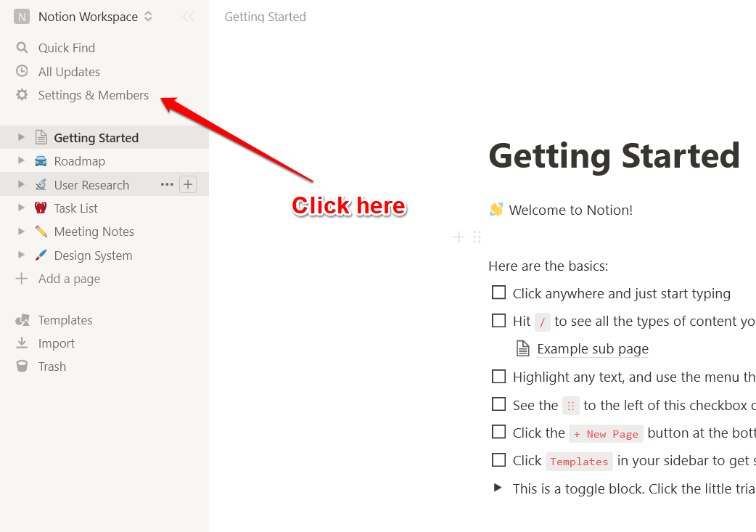Click the red '::' inline code text
The width and height of the screenshot is (756, 532).
[x=571, y=406]
